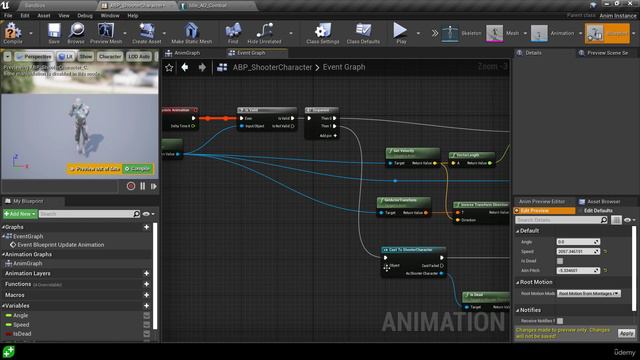The image size is (640, 360).
Task: Toggle IsDead variable visibility in My Blueprint
Action: (x=147, y=333)
